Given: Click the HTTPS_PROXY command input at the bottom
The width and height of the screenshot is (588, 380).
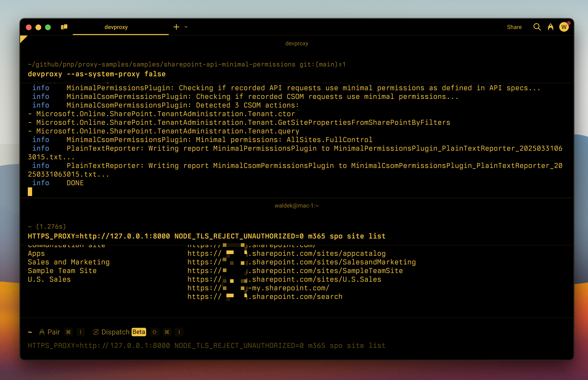Looking at the screenshot, I should pyautogui.click(x=207, y=345).
